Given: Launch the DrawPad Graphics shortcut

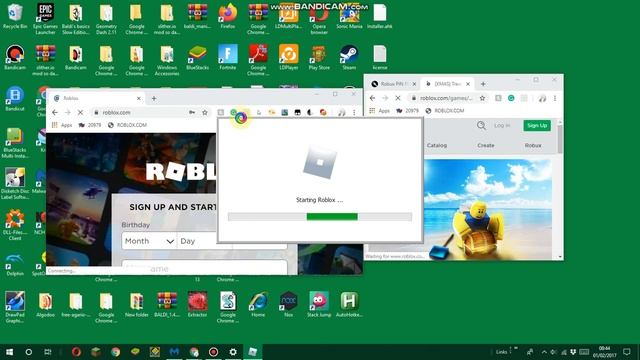Looking at the screenshot, I should 15,307.
